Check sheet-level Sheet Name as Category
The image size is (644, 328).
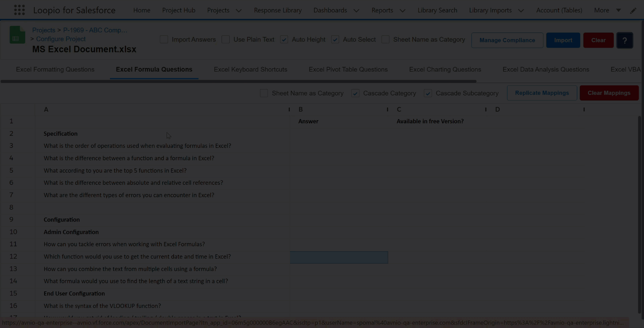(x=264, y=93)
